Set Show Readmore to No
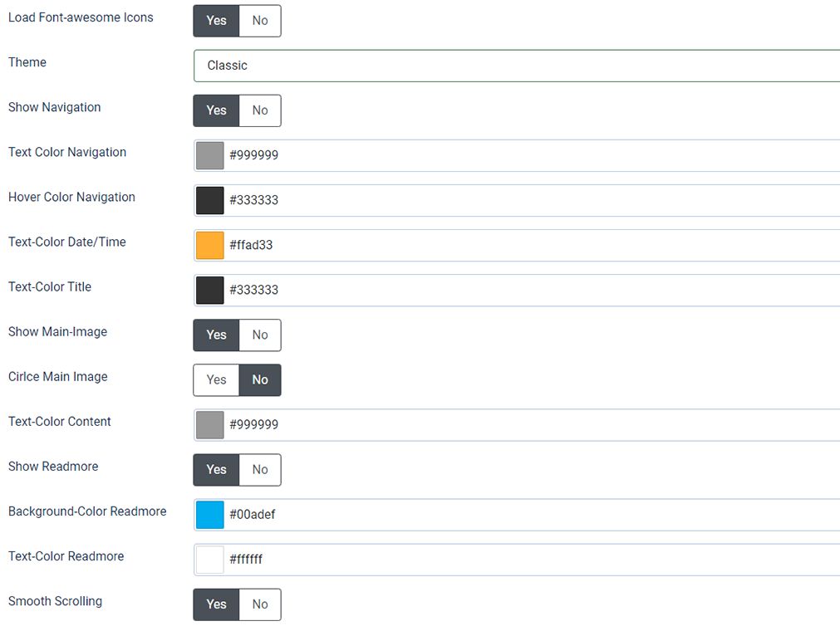This screenshot has width=840, height=631. click(x=260, y=470)
